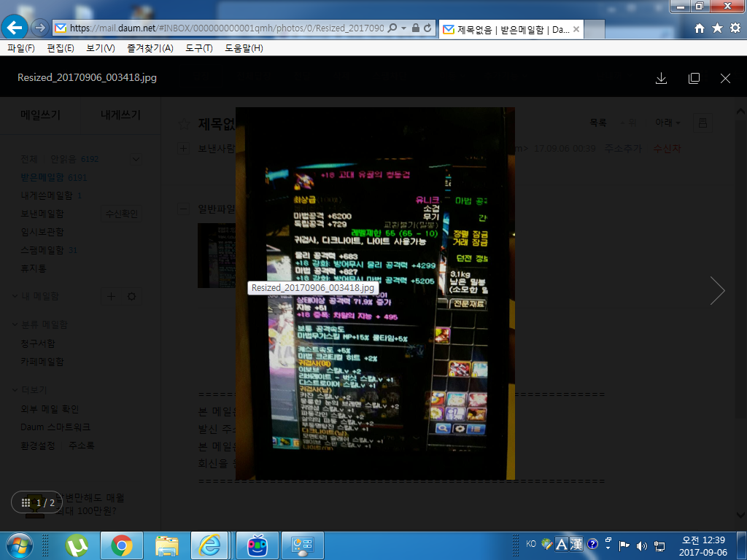Open Daum 스마트워크 link
This screenshot has width=747, height=560.
pyautogui.click(x=55, y=427)
